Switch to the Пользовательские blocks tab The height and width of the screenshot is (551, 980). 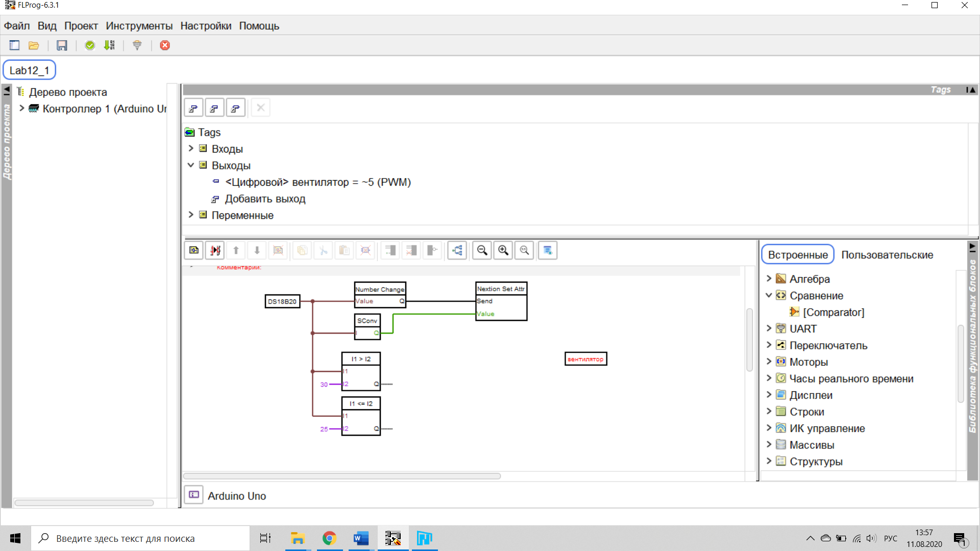click(887, 255)
